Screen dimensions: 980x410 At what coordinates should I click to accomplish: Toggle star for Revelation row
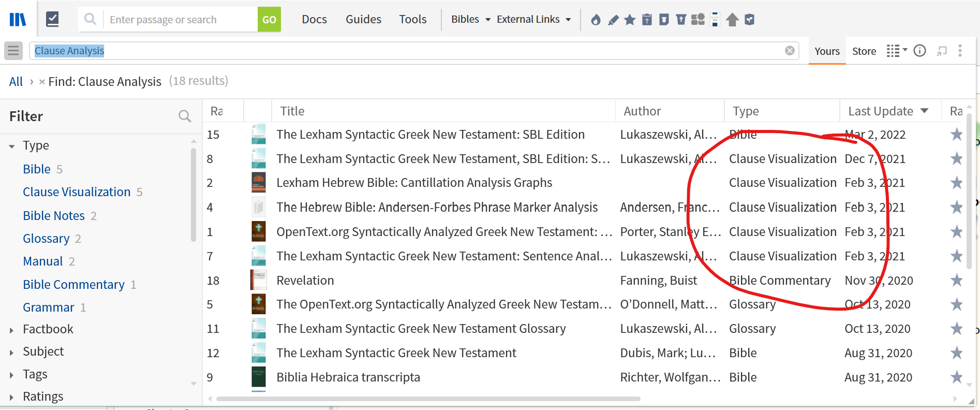[x=956, y=280]
